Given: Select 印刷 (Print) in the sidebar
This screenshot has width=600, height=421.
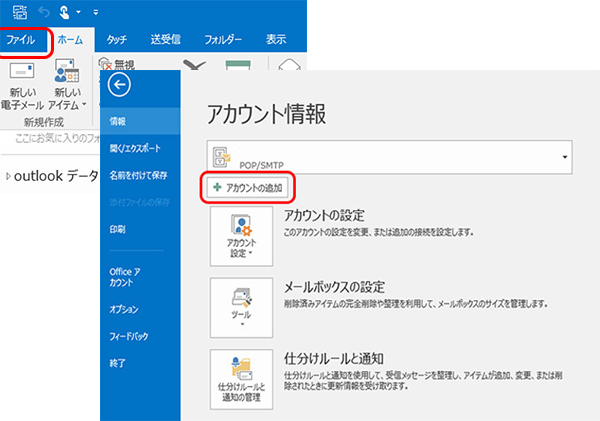Looking at the screenshot, I should (x=118, y=229).
